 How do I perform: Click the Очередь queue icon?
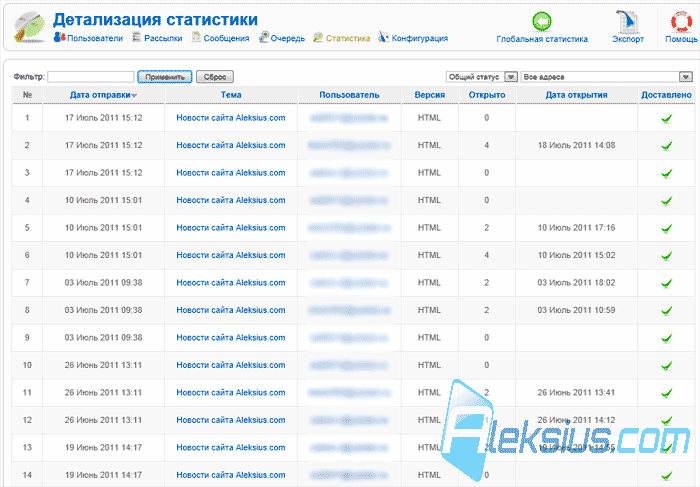click(264, 37)
